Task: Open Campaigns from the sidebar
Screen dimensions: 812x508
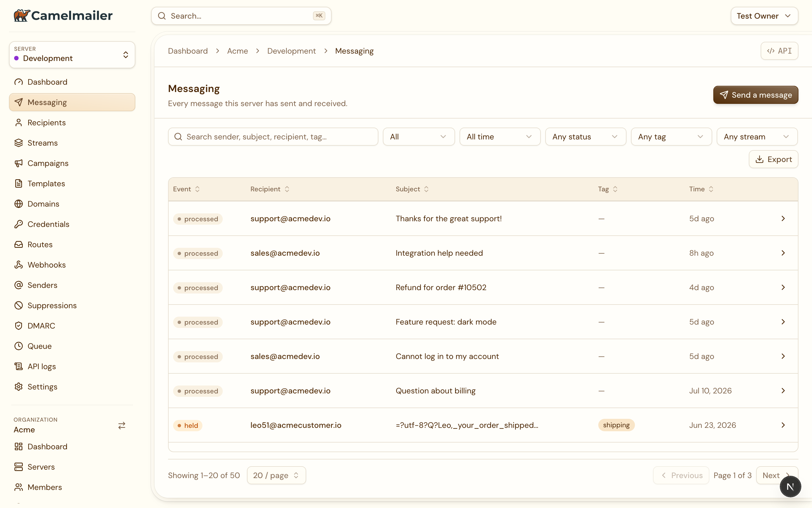Action: [72, 163]
